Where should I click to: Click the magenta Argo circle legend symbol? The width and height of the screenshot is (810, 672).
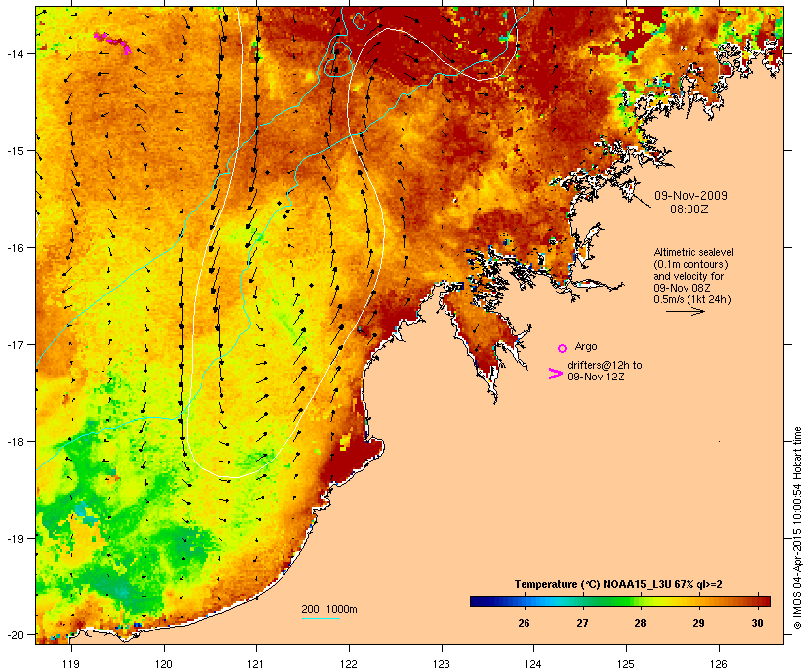click(x=563, y=348)
